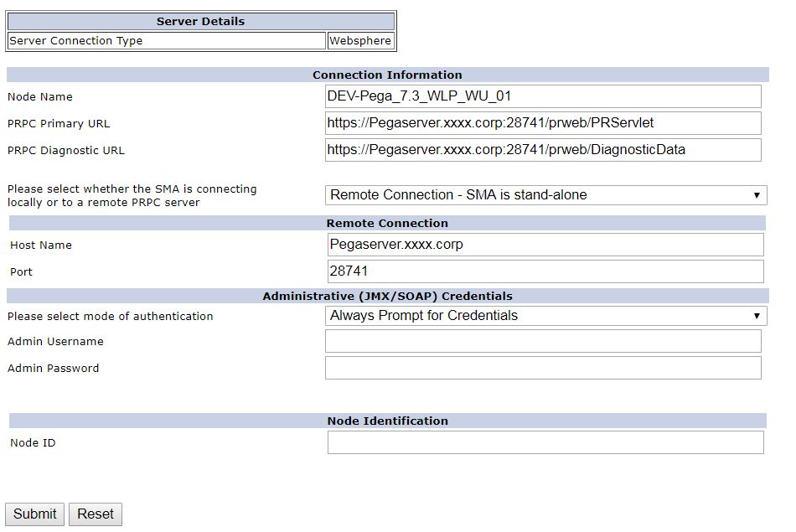Click the Port input field
The image size is (796, 532).
(545, 271)
